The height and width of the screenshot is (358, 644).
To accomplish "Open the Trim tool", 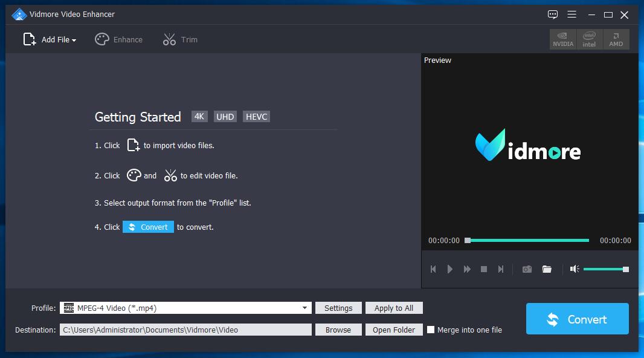I will click(x=180, y=39).
